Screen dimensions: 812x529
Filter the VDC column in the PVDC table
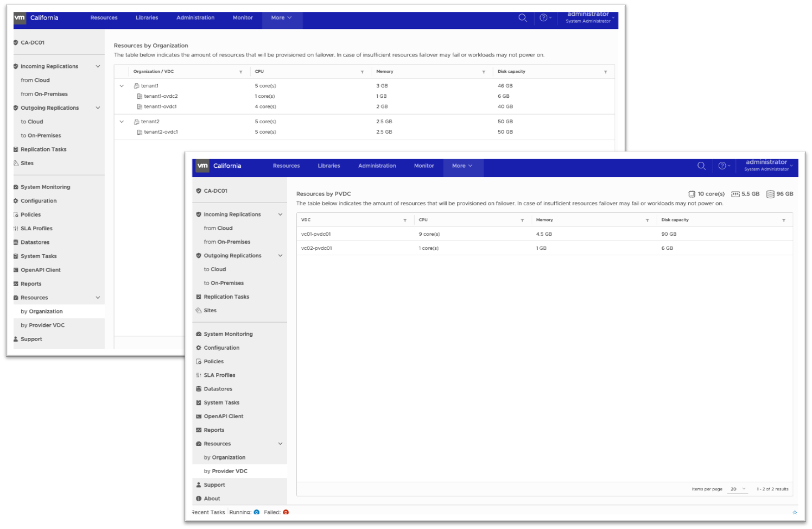[405, 220]
